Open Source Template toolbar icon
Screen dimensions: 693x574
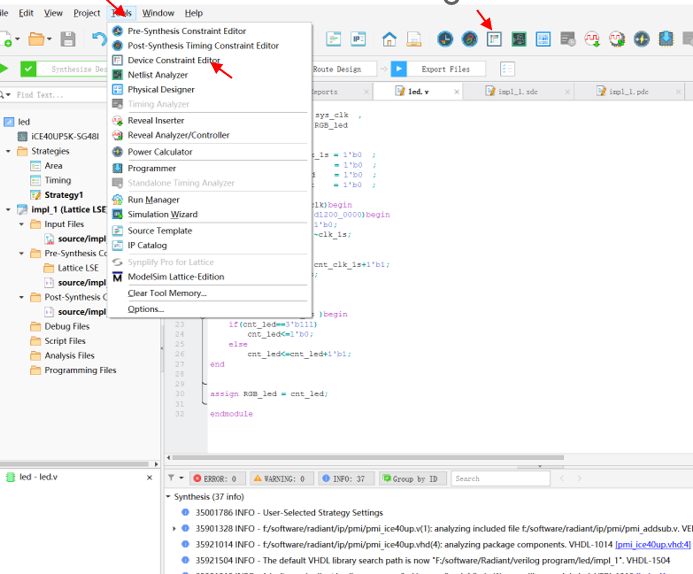pyautogui.click(x=333, y=39)
